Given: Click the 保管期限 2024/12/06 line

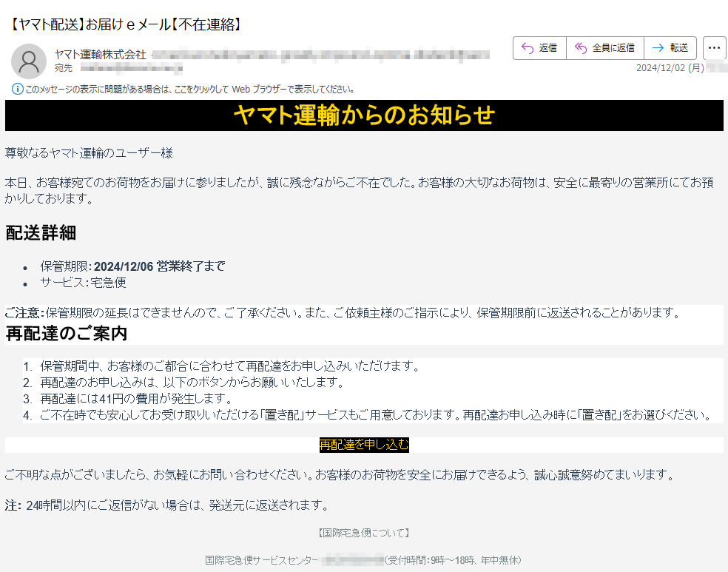Looking at the screenshot, I should click(x=132, y=266).
